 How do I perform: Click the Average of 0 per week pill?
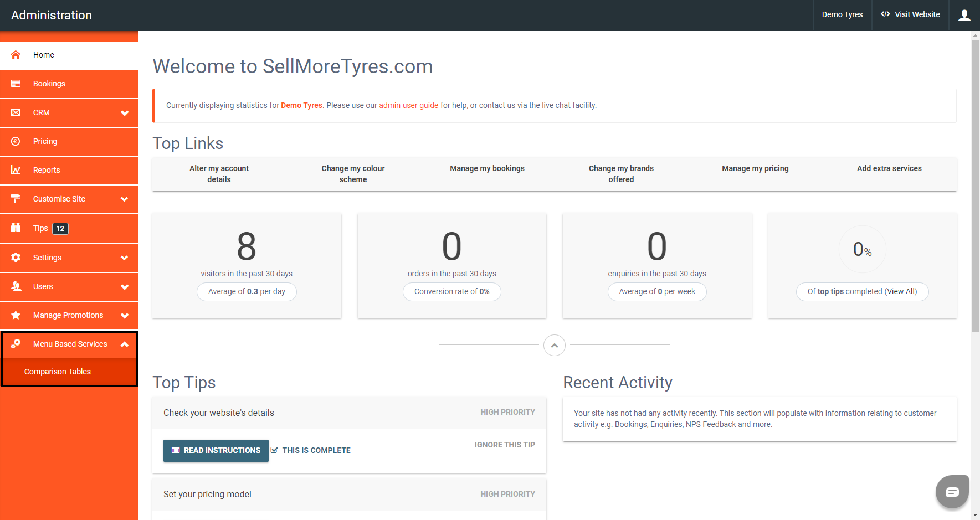pos(657,291)
